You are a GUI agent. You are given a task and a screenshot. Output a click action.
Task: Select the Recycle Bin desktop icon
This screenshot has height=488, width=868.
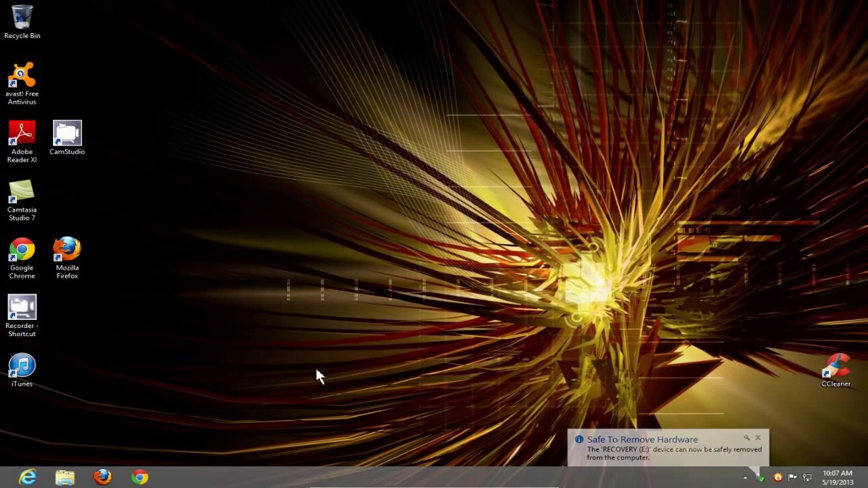click(22, 22)
